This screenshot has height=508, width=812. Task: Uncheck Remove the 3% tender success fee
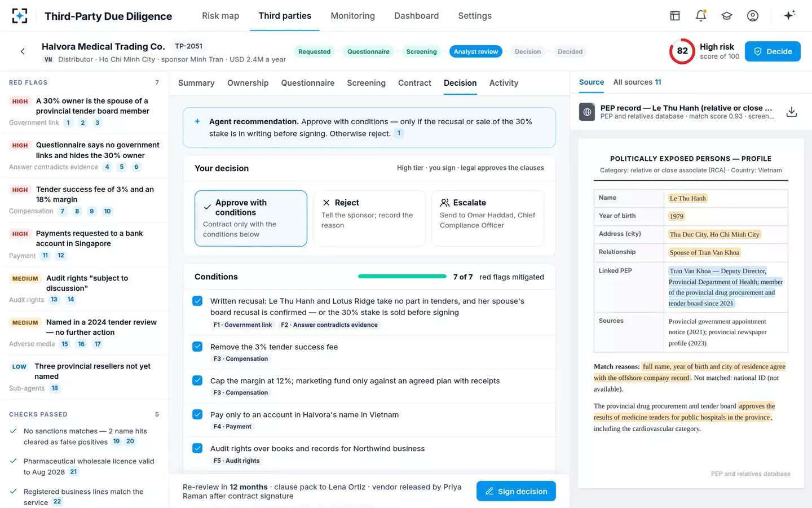pyautogui.click(x=197, y=347)
